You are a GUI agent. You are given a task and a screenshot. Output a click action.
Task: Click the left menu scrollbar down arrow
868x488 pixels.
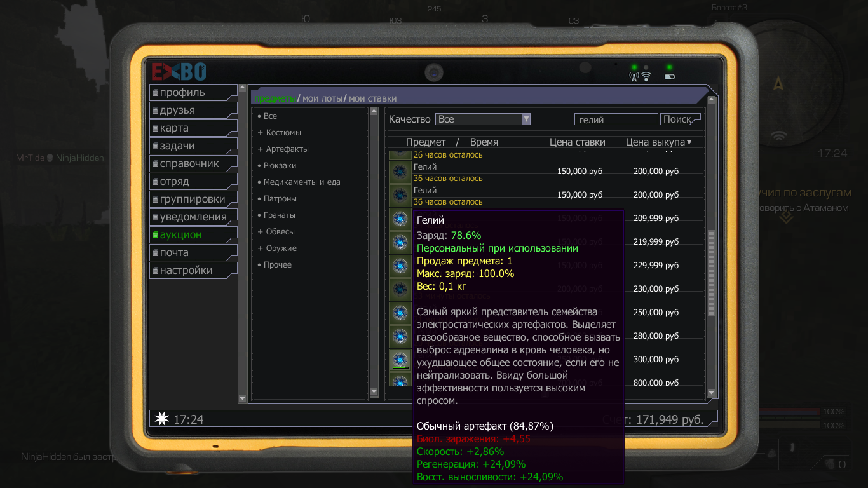[242, 398]
